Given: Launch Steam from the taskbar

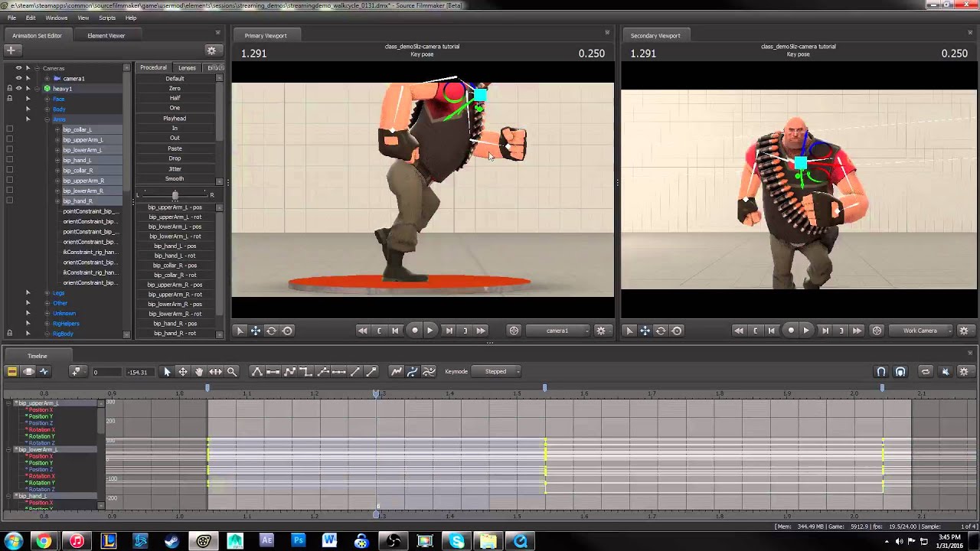Looking at the screenshot, I should point(171,541).
